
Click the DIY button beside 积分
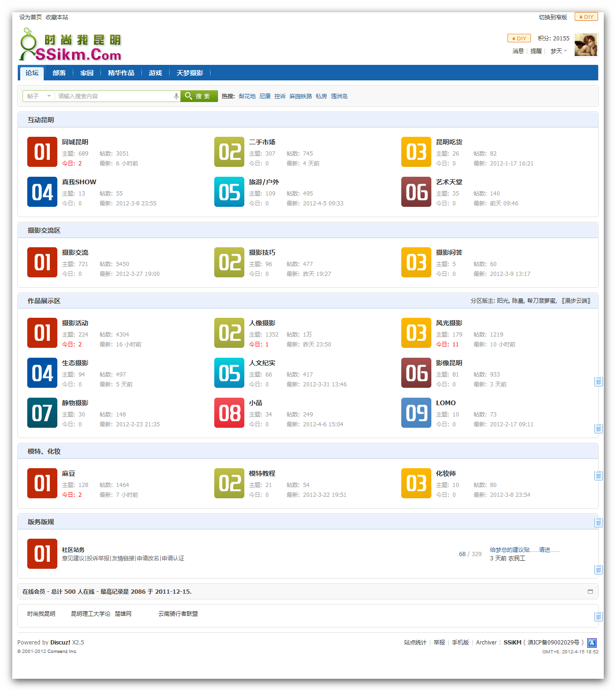tap(519, 39)
